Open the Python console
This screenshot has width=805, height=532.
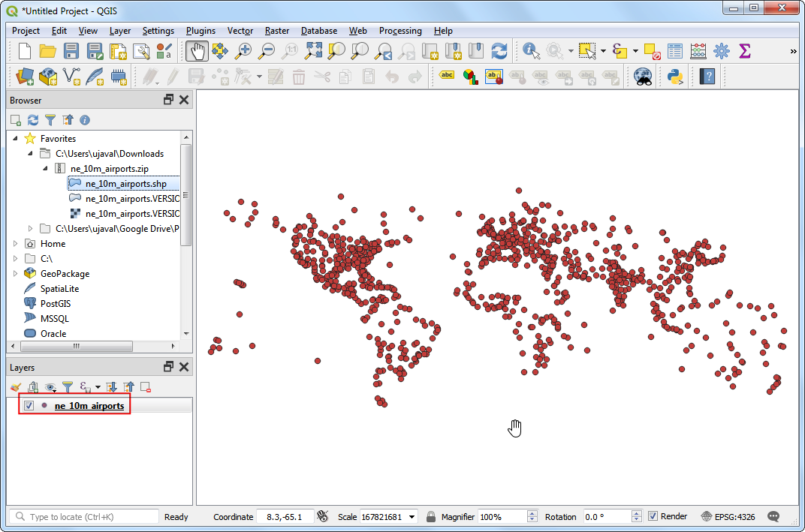pos(674,76)
